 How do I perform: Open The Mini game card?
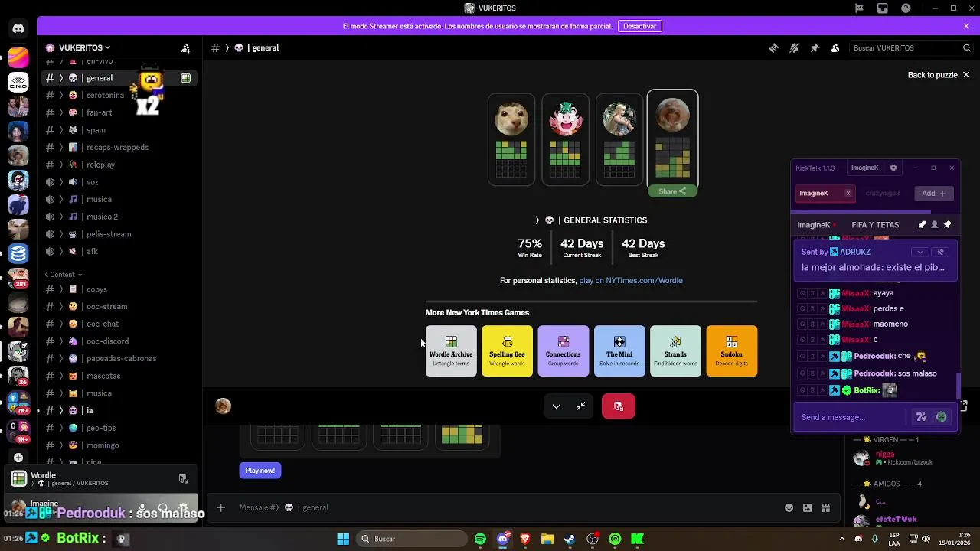click(619, 351)
